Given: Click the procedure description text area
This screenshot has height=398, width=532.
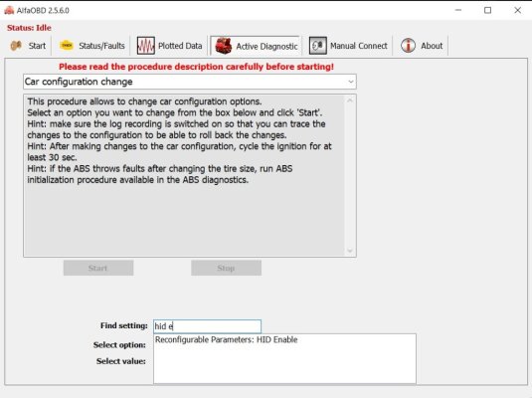Looking at the screenshot, I should point(185,175).
